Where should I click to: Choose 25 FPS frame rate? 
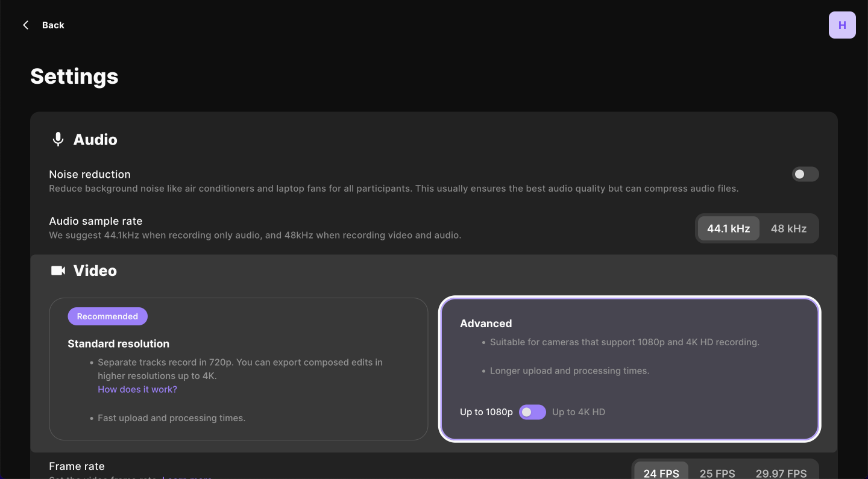[x=717, y=473]
